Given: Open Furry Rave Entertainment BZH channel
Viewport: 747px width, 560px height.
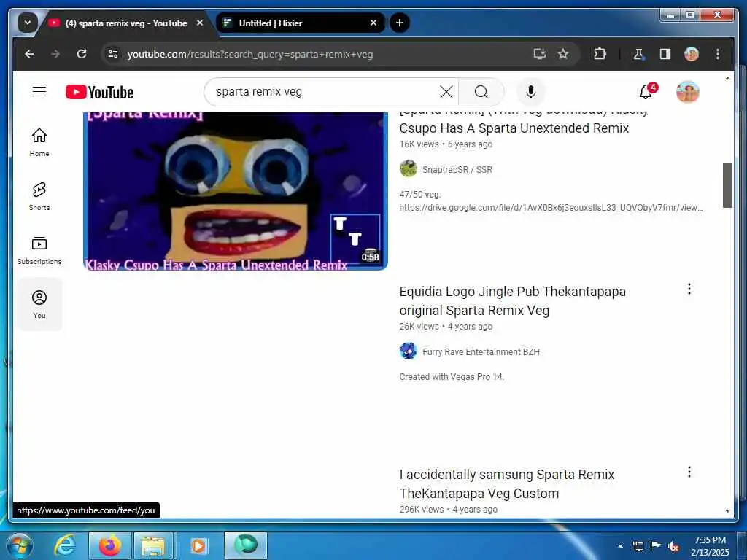Looking at the screenshot, I should [481, 352].
